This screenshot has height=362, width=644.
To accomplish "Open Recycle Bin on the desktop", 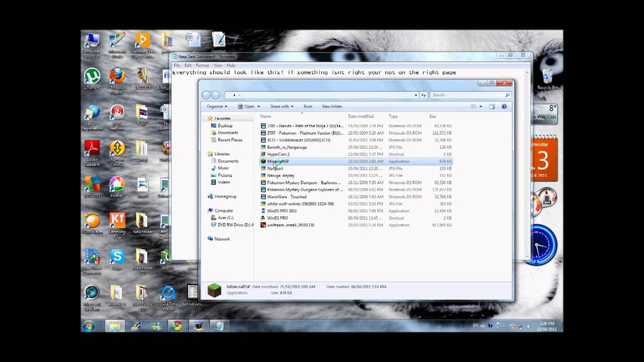I will (548, 79).
